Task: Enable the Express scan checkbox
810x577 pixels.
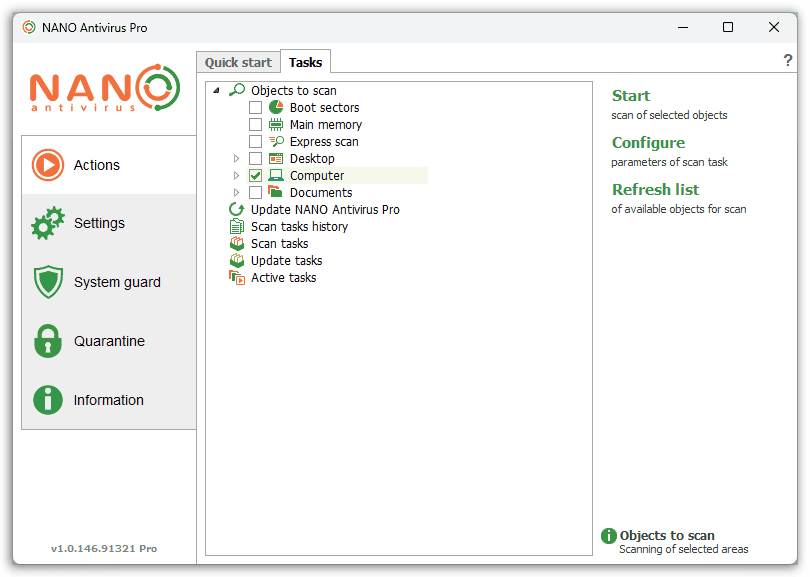Action: point(255,142)
